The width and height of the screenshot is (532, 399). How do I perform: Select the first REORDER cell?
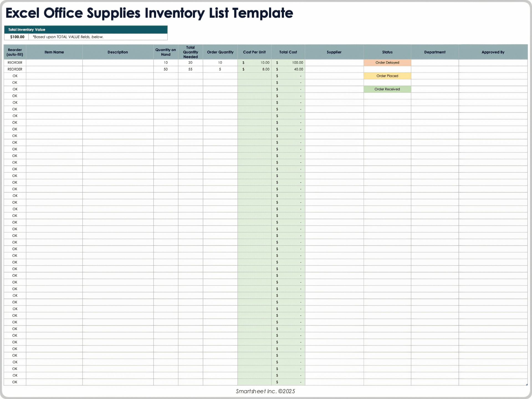coord(15,62)
